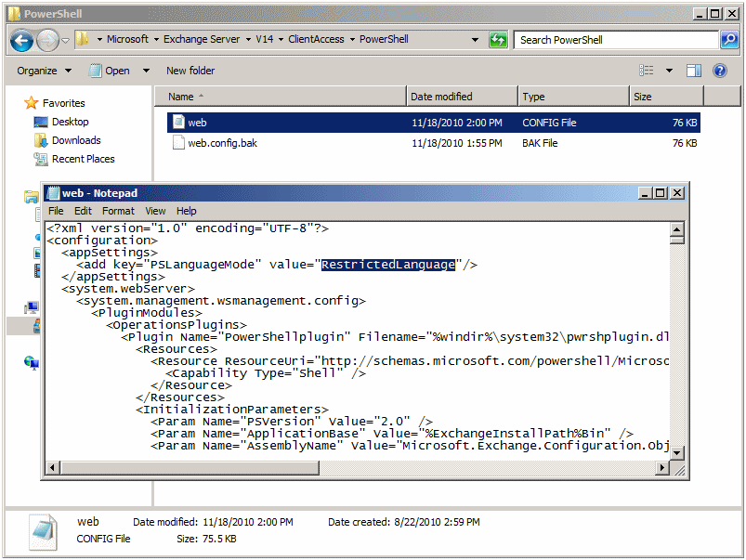Viewport: 746px width, 560px height.
Task: Refresh the folder with the green arrows icon
Action: tap(498, 40)
